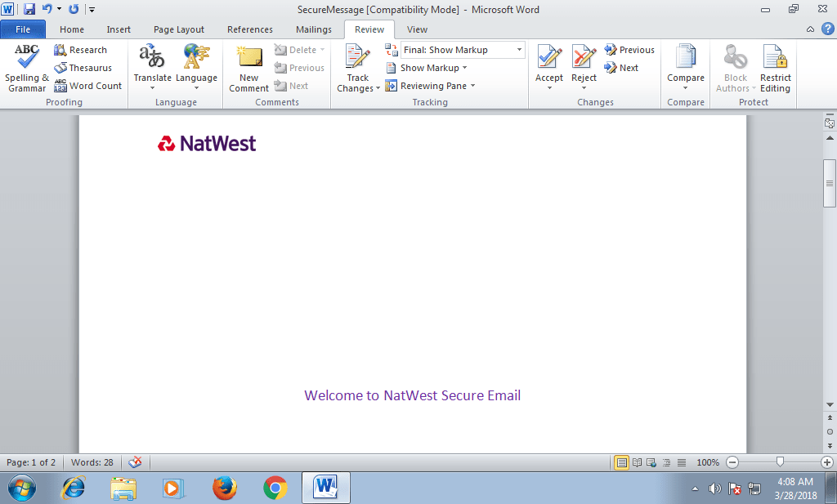Viewport: 837px width, 504px height.
Task: Click the Select Browse Object button
Action: pos(830,432)
